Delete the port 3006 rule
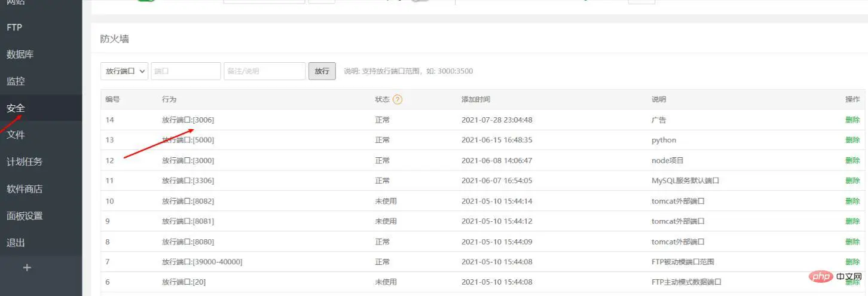This screenshot has height=296, width=868. tap(852, 120)
